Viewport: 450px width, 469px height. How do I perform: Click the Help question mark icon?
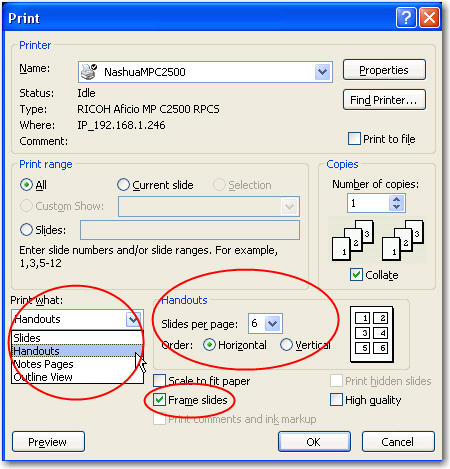point(406,18)
